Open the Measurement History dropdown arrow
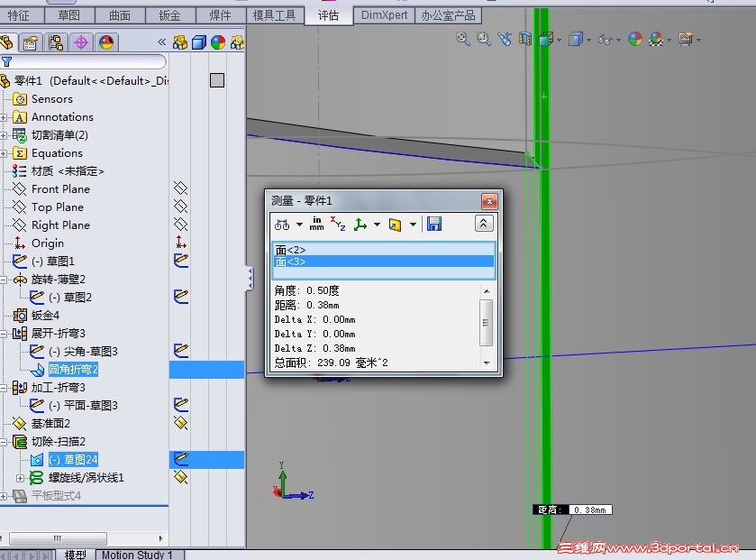 [x=413, y=225]
